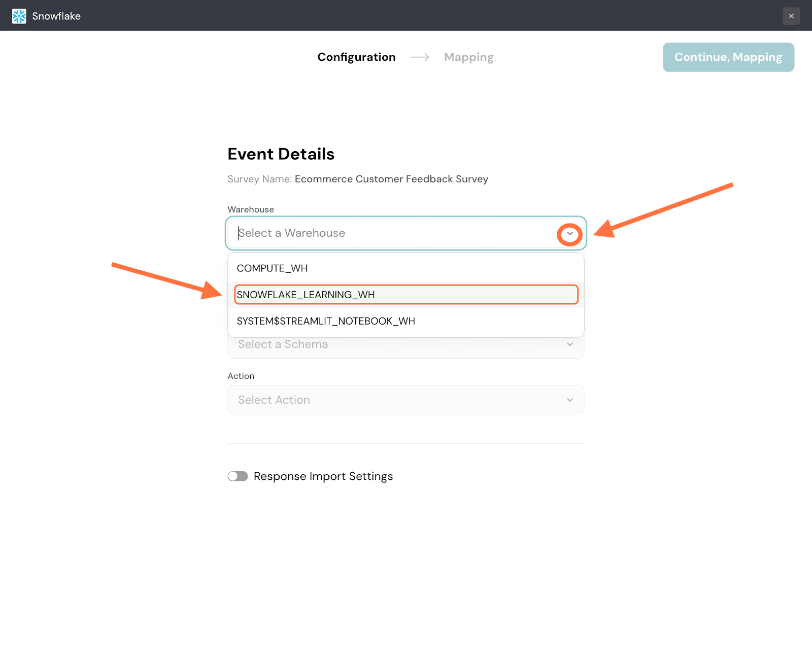Click the arrow between Configuration and Mapping
The image size is (812, 671).
point(420,57)
